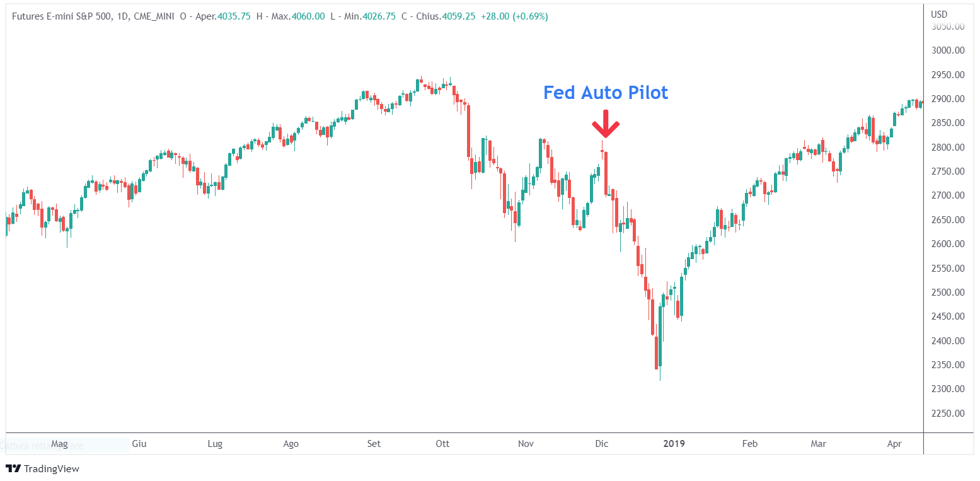Click the Dic month label on the time axis

[x=602, y=444]
